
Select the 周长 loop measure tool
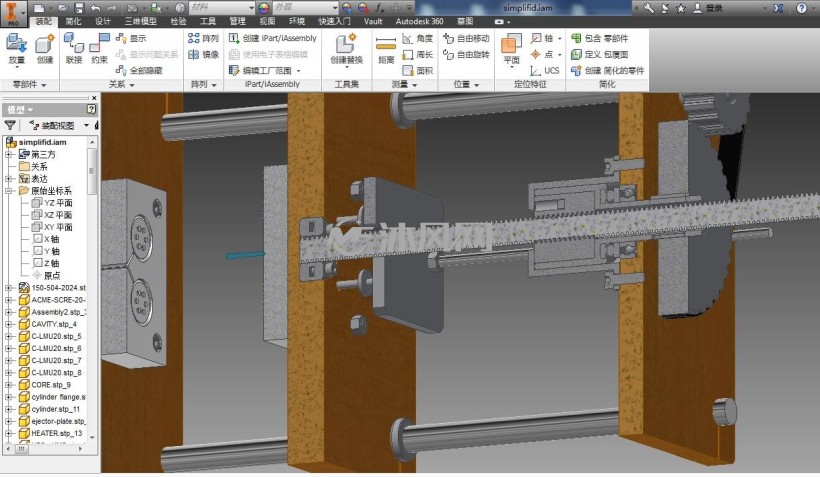pyautogui.click(x=417, y=54)
